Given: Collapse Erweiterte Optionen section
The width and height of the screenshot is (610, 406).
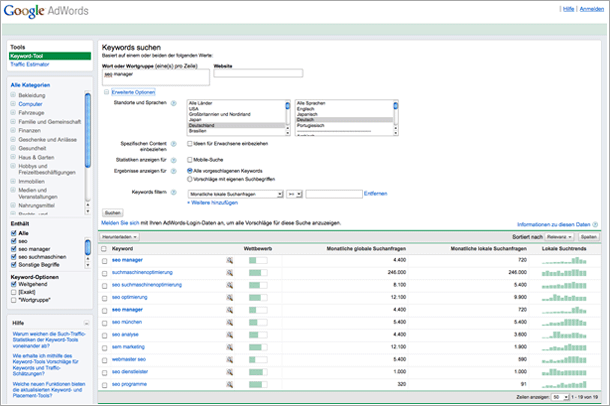Looking at the screenshot, I should coord(106,92).
